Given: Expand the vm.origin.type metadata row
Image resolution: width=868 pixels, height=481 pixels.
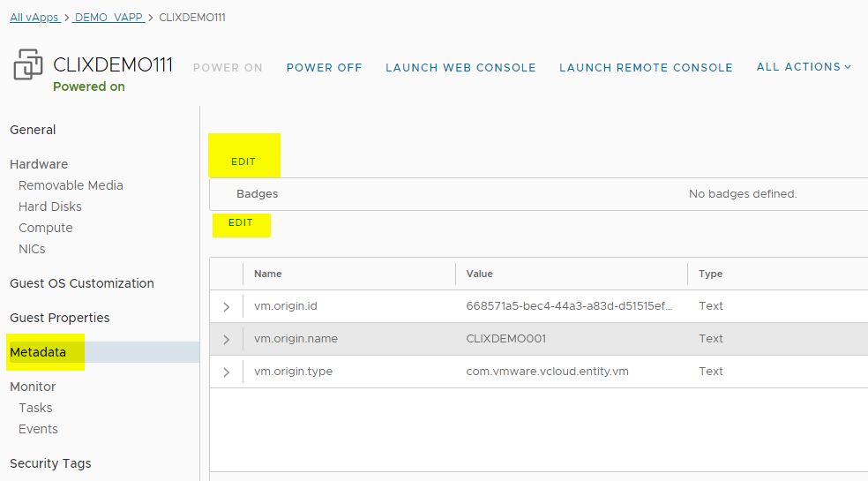Looking at the screenshot, I should 227,372.
